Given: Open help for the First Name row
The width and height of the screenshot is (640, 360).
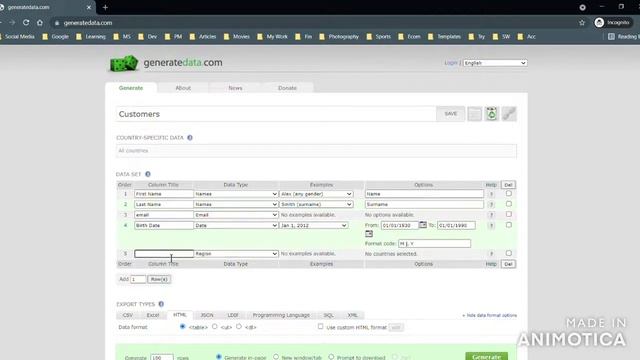Looking at the screenshot, I should click(x=491, y=194).
